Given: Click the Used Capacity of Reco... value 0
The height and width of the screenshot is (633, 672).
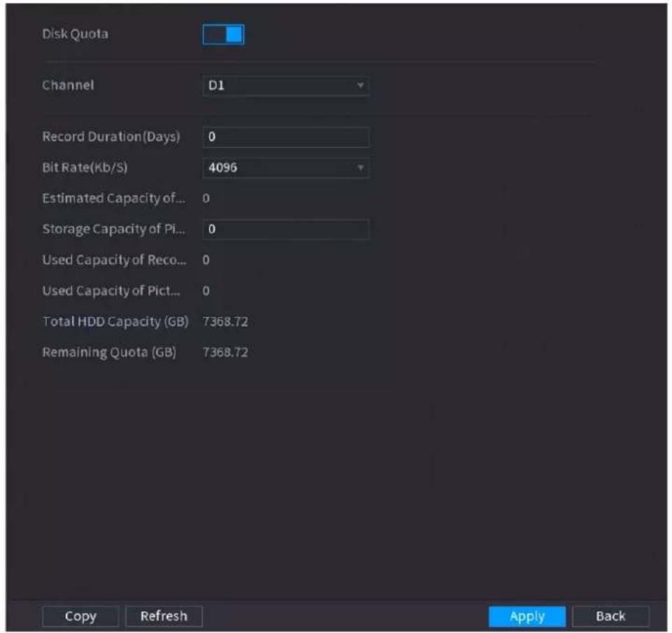Looking at the screenshot, I should [x=206, y=260].
